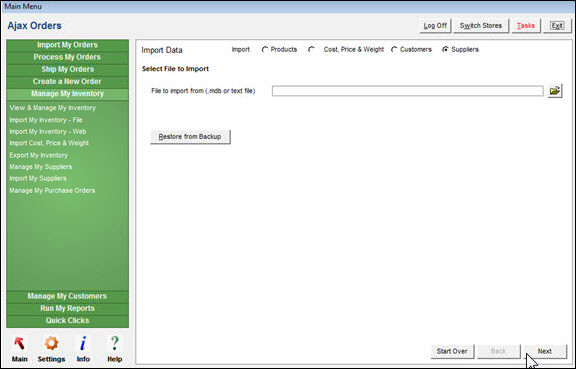Click the Main red arrow icon

click(x=19, y=344)
